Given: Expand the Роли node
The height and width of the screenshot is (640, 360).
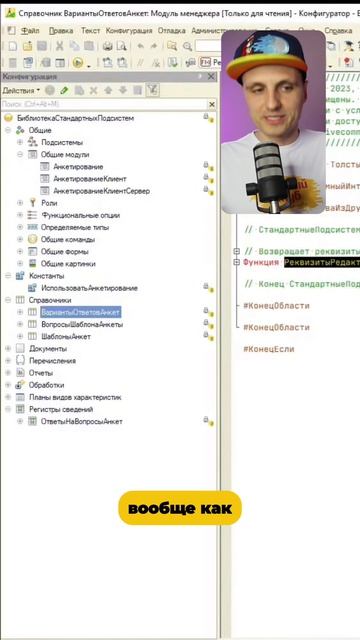Looking at the screenshot, I should coord(20,203).
